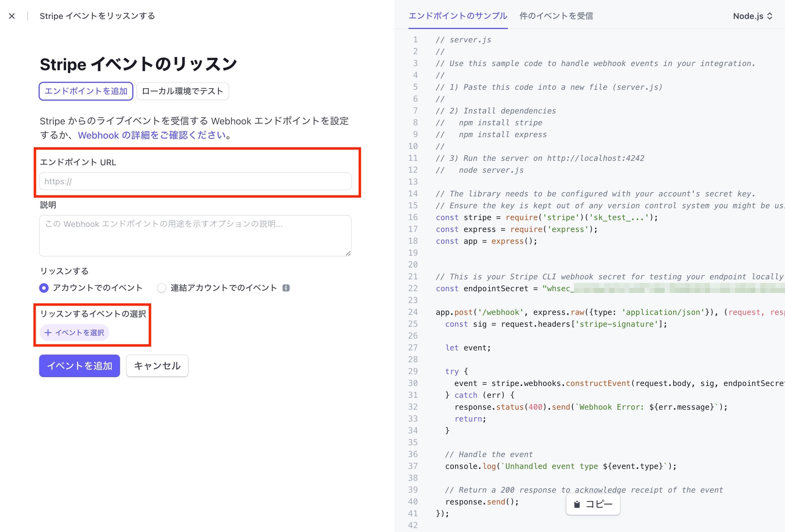Click the line app.post('/webhook'
785x532 pixels.
point(610,312)
